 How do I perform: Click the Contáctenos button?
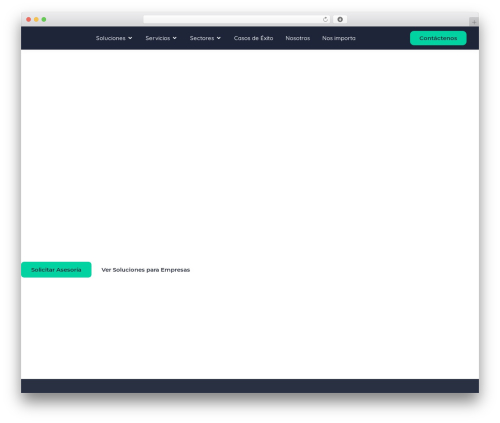(x=438, y=38)
